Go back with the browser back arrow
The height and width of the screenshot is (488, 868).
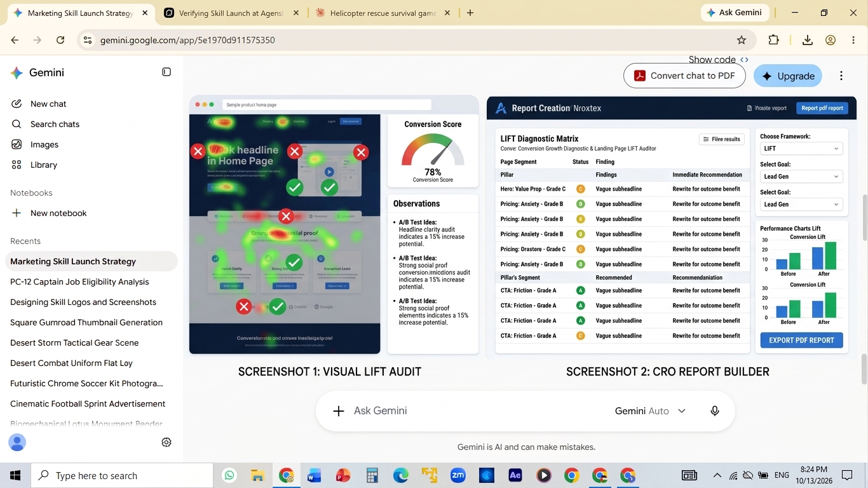(x=15, y=40)
